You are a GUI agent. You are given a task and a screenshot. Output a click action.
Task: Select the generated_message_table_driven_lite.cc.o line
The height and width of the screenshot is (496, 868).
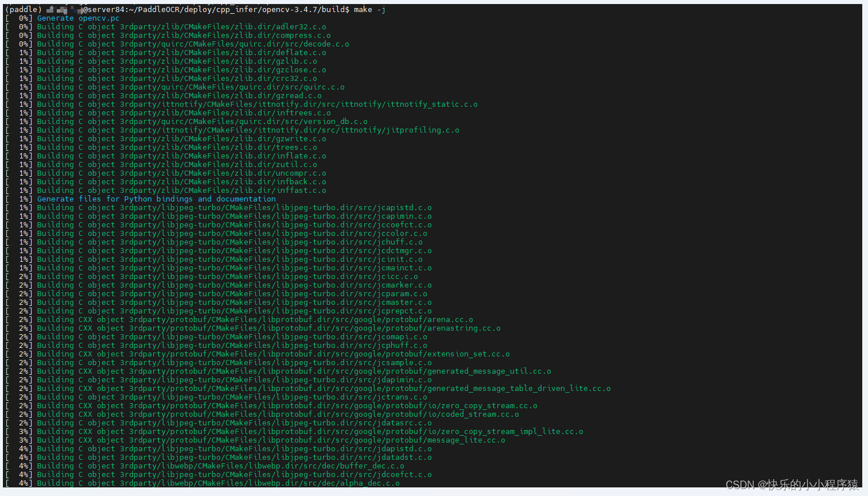pyautogui.click(x=308, y=388)
